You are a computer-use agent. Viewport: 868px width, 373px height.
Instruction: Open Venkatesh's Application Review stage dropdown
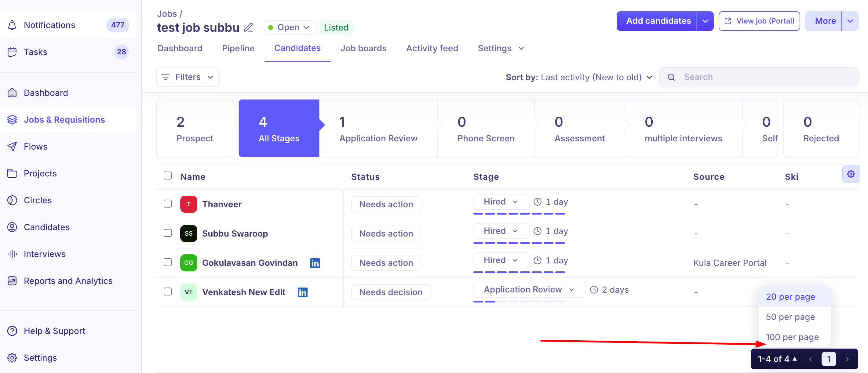coord(529,289)
